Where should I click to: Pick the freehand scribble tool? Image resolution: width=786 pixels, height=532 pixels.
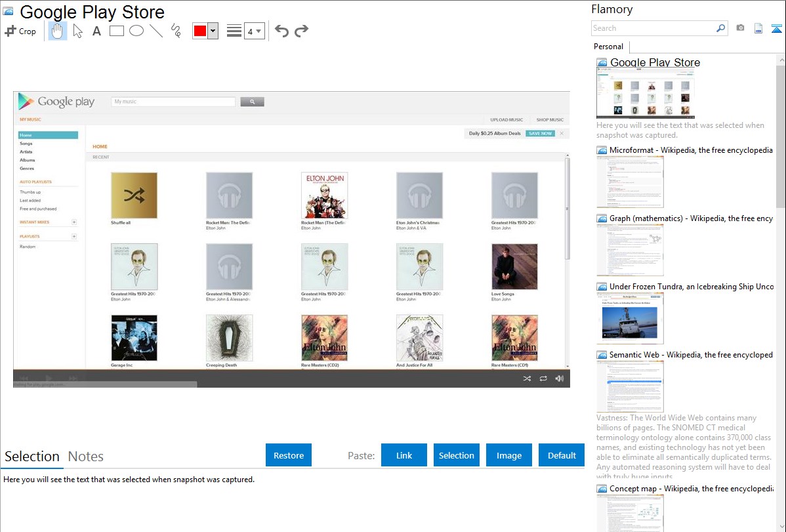click(x=176, y=31)
